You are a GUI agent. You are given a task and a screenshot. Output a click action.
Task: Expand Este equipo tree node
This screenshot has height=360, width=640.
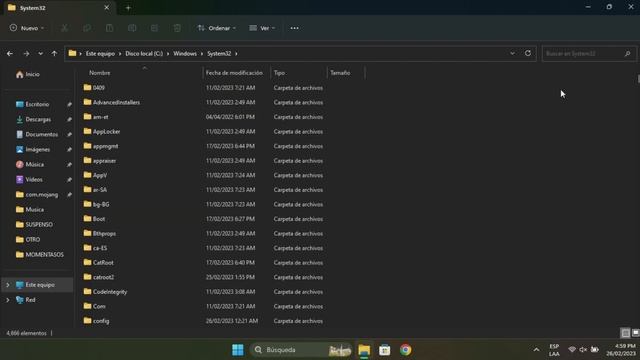[x=8, y=285]
